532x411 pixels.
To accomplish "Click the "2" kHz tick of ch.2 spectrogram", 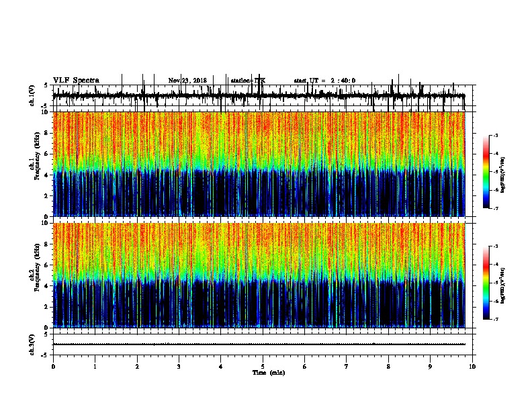I will coord(47,307).
